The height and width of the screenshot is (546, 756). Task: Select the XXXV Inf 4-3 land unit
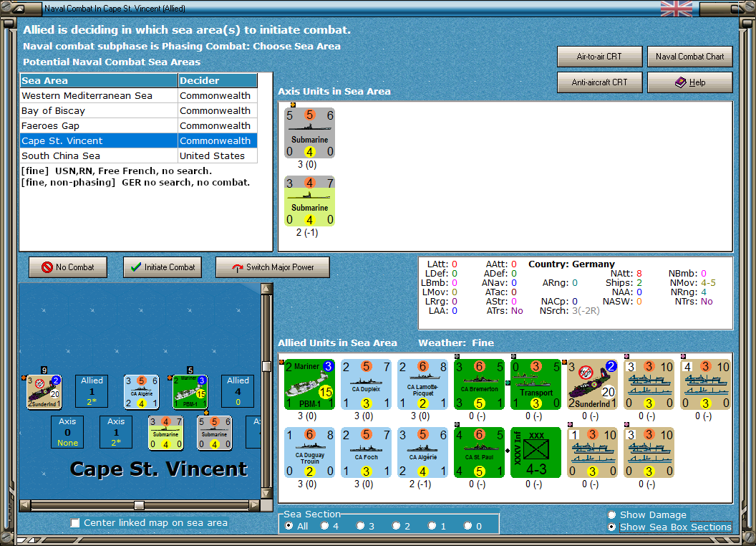pos(535,452)
